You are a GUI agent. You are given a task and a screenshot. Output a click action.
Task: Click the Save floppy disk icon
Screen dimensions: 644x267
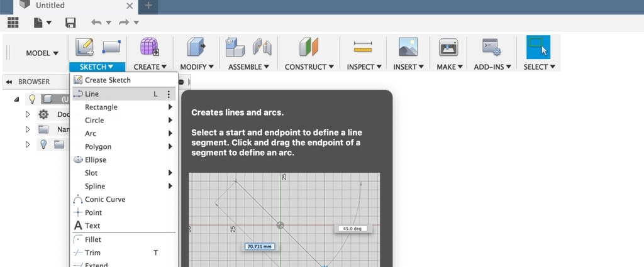[70, 23]
